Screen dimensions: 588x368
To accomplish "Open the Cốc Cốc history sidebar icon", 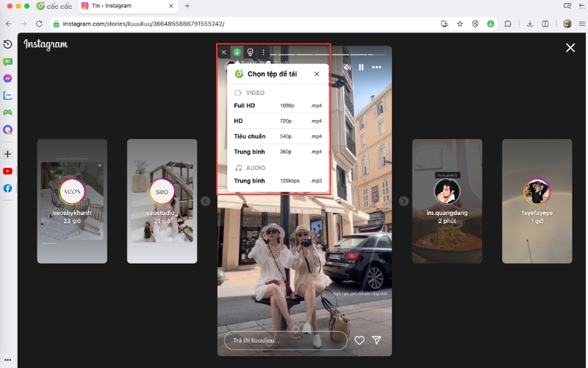I will [7, 44].
